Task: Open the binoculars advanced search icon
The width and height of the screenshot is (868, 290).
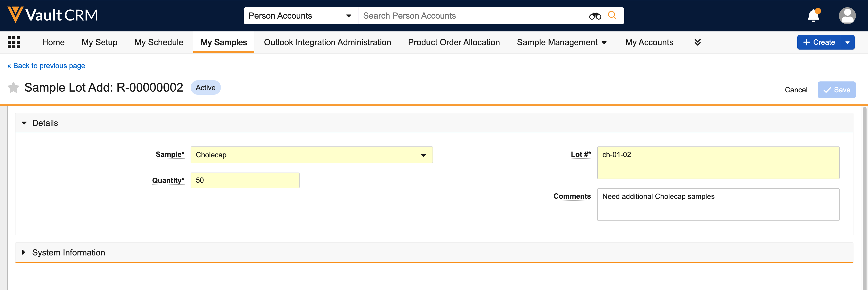Action: 595,16
